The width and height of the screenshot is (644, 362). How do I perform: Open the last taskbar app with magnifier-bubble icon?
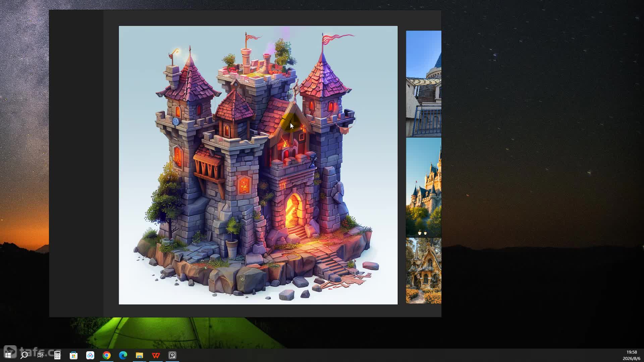pos(172,355)
